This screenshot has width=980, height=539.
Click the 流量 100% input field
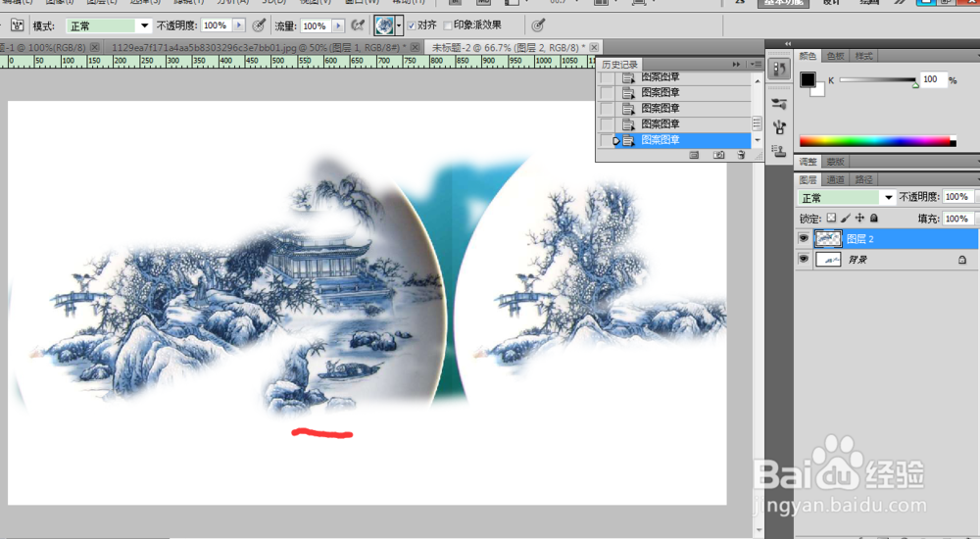coord(316,25)
